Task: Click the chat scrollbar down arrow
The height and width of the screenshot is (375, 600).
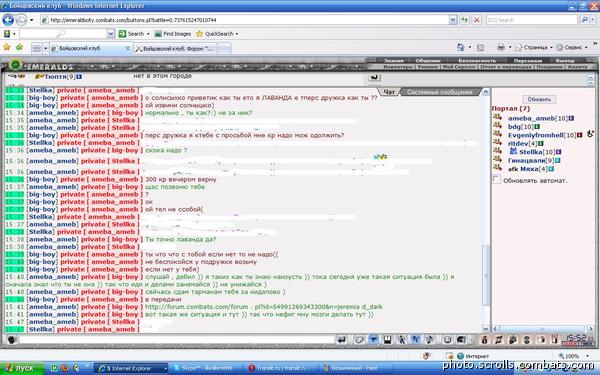Action: (486, 329)
